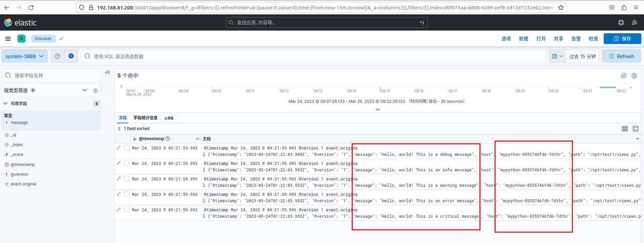Open the system-3888 data view dropdown
This screenshot has width=644, height=243.
[x=25, y=56]
